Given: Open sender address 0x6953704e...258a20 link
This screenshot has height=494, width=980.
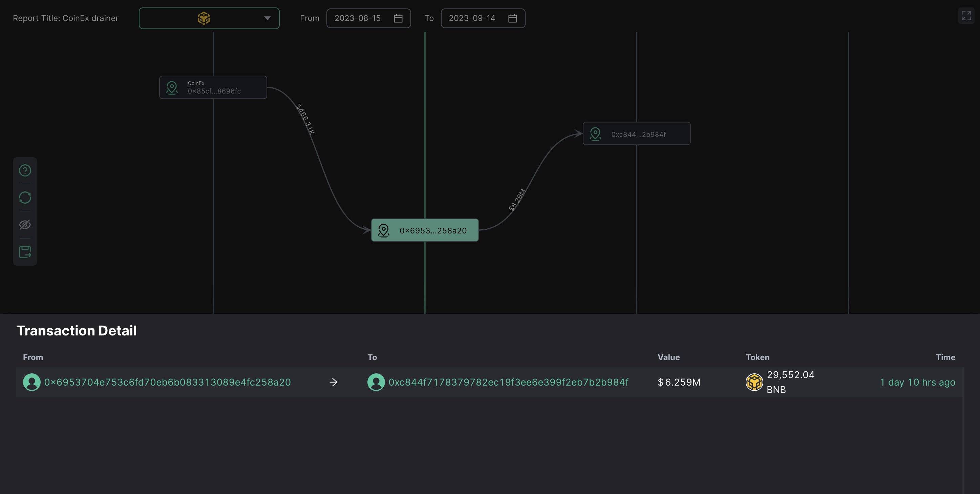Looking at the screenshot, I should click(167, 382).
